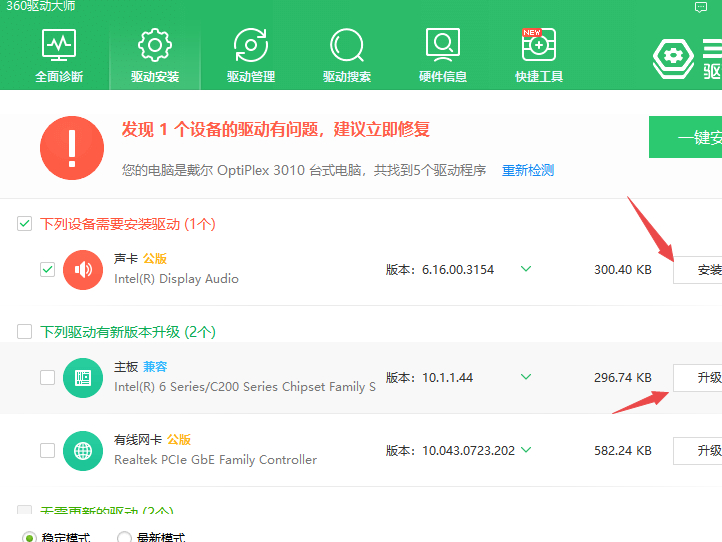Click the 296.74 KB size value
The height and width of the screenshot is (542, 722).
[x=623, y=378]
